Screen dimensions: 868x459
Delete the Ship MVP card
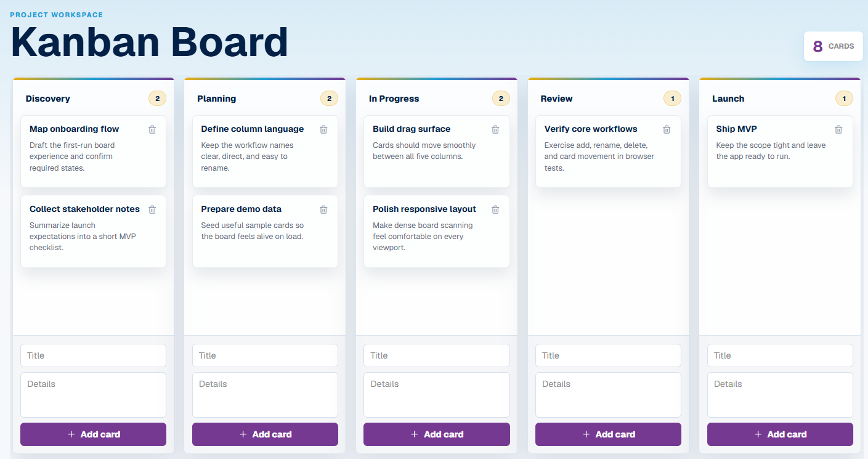click(838, 129)
